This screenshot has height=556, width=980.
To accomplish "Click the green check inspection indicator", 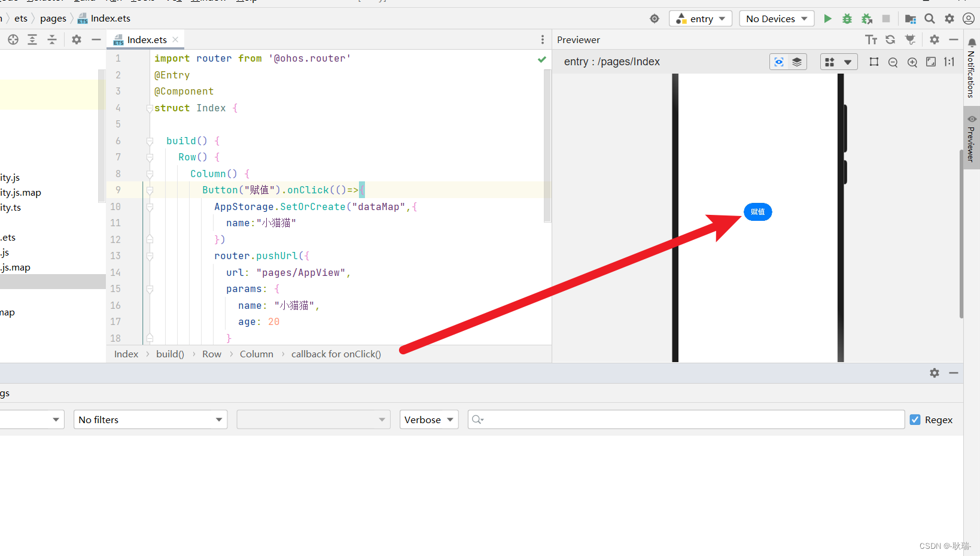I will pyautogui.click(x=542, y=59).
